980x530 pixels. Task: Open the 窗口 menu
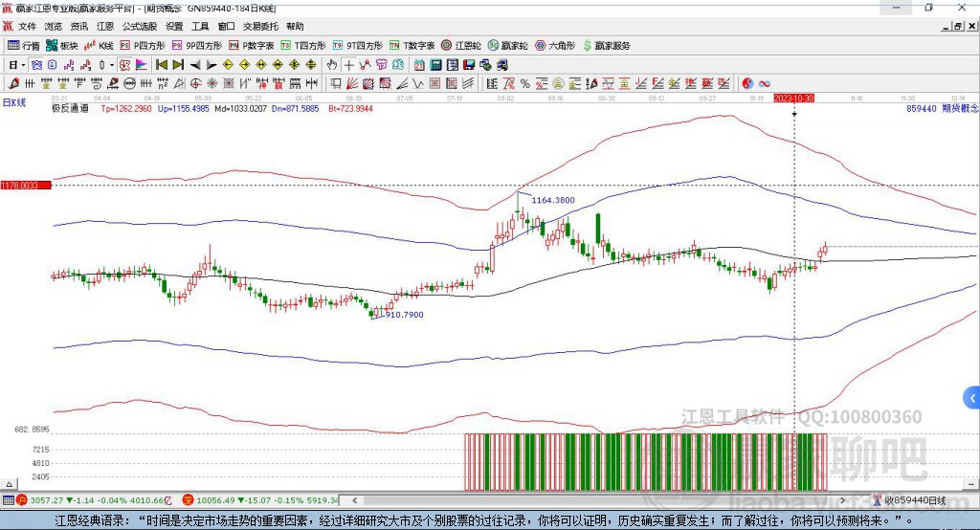pos(226,26)
